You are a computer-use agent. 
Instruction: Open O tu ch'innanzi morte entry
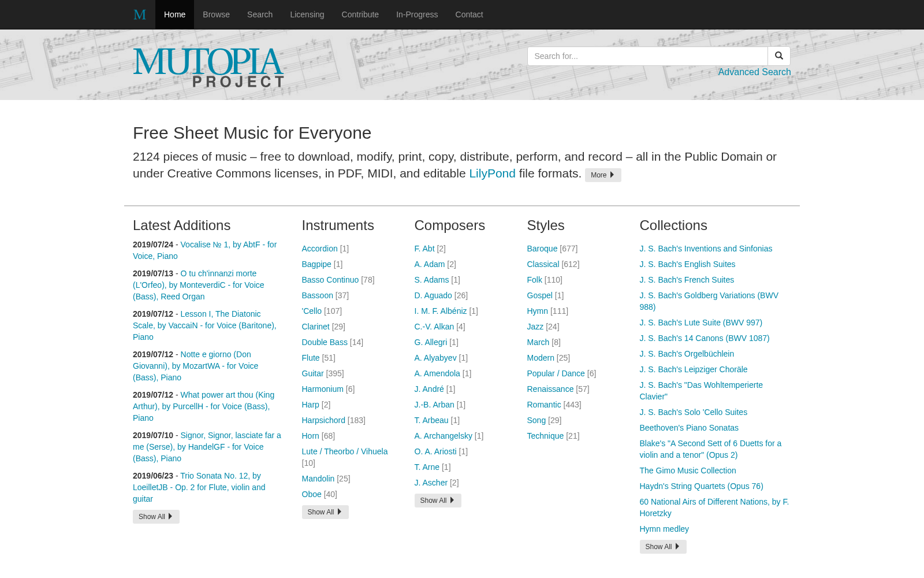(199, 285)
